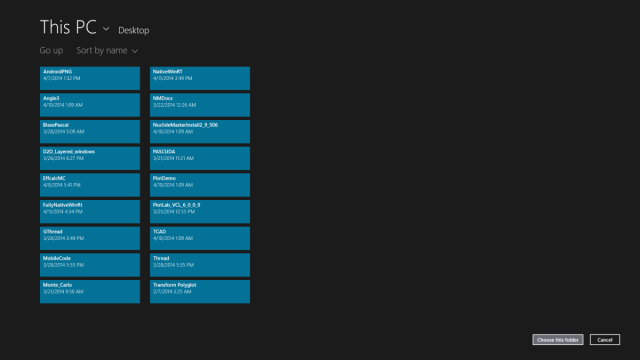Image resolution: width=640 pixels, height=360 pixels.
Task: Open the PlotDemo folder tile
Action: [200, 185]
